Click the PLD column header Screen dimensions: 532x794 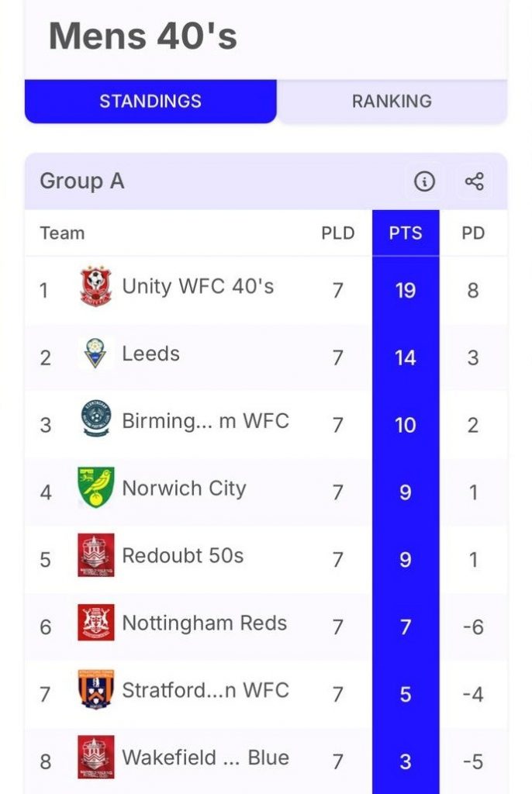coord(338,233)
